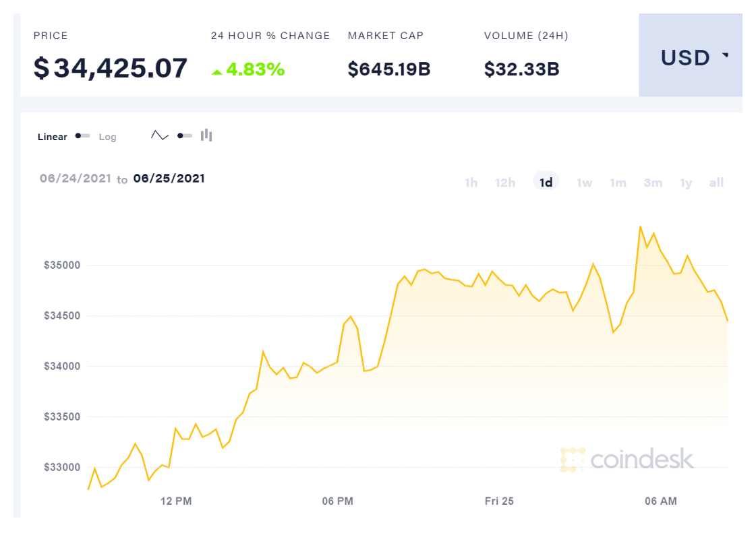756x558 pixels.
Task: Click the 06/24/2021 start date
Action: click(75, 179)
